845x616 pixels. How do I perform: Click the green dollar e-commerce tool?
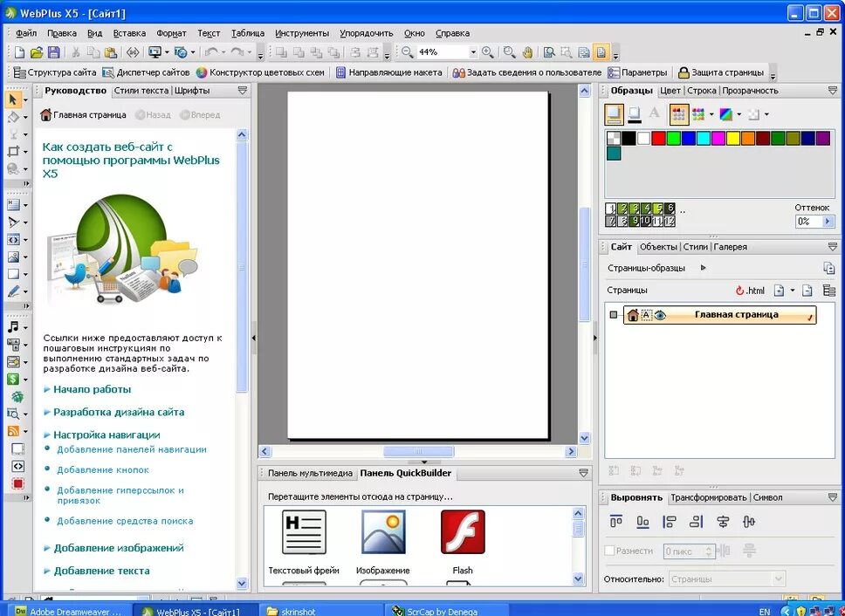tap(13, 379)
